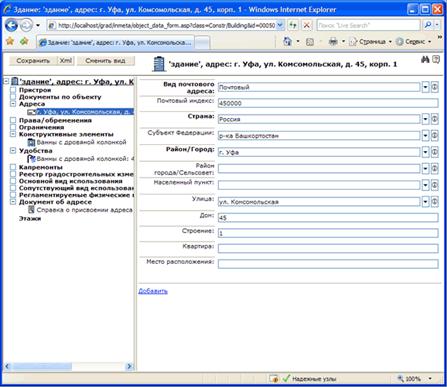Open the Улица dropdown arrow
Viewport: 447px width, 387px height.
point(425,202)
